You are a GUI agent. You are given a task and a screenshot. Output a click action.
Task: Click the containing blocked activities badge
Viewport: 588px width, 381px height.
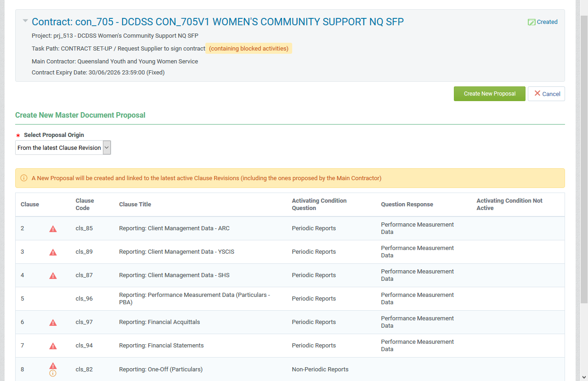click(249, 49)
